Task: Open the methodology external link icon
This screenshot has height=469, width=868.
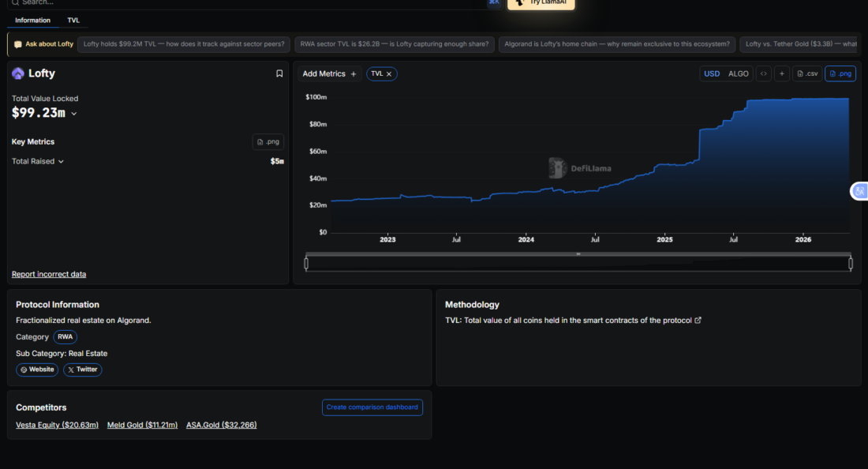Action: point(698,320)
